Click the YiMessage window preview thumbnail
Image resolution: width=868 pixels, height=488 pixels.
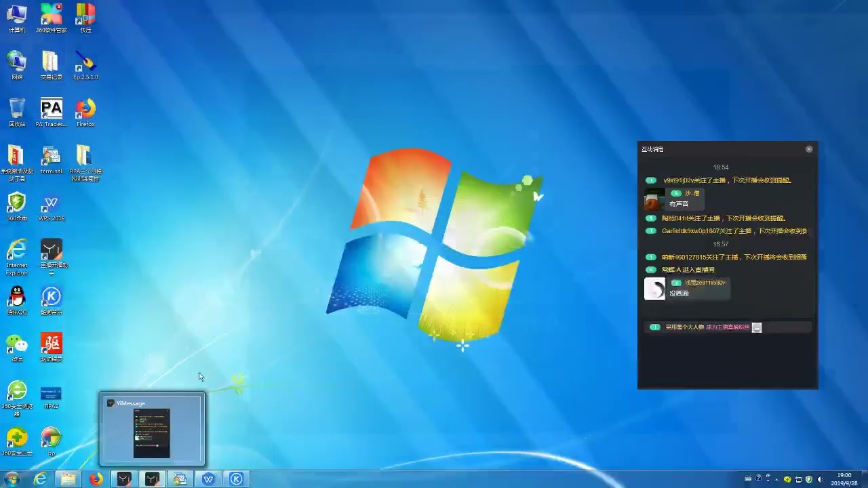(152, 430)
